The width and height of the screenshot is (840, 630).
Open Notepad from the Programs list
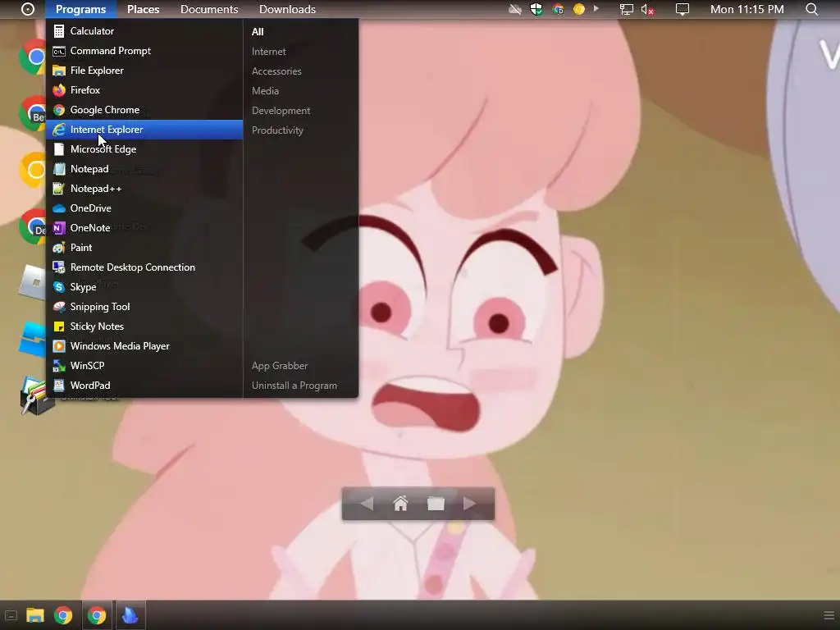(144, 169)
